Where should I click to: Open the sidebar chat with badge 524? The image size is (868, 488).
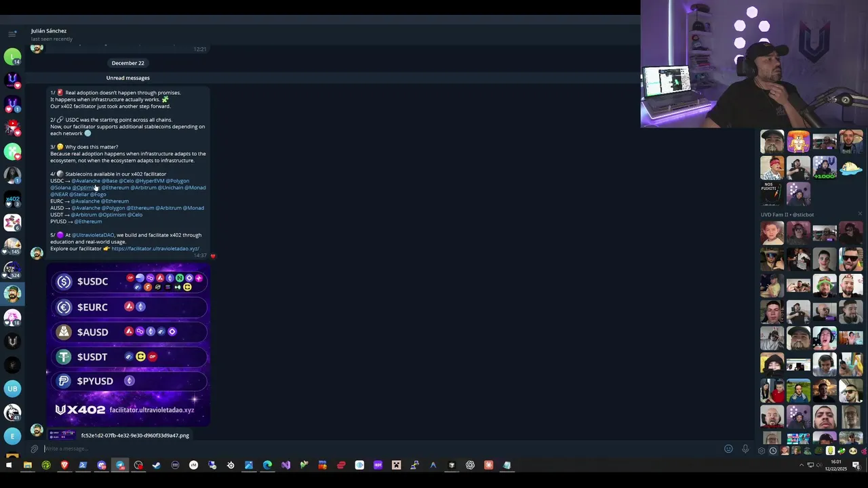(x=12, y=270)
